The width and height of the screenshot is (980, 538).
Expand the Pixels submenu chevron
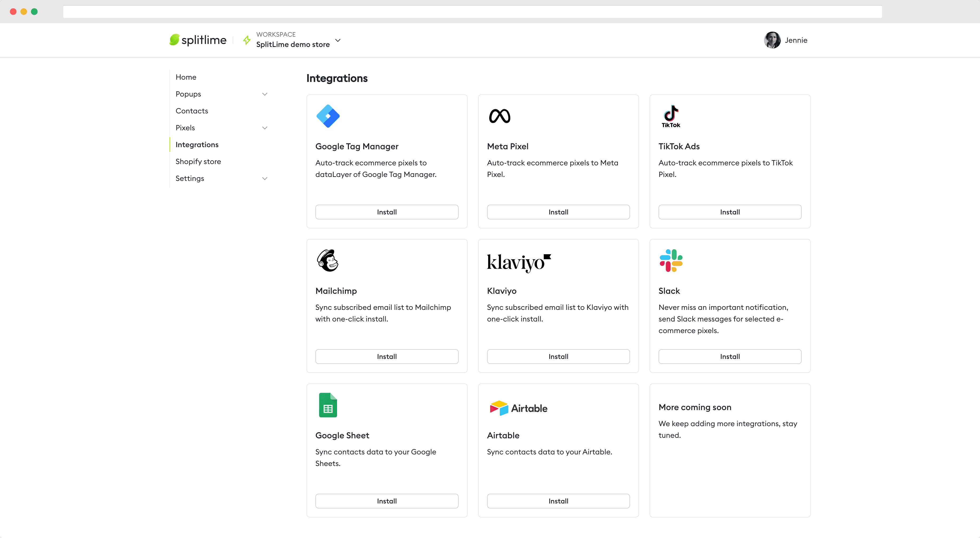(x=265, y=128)
